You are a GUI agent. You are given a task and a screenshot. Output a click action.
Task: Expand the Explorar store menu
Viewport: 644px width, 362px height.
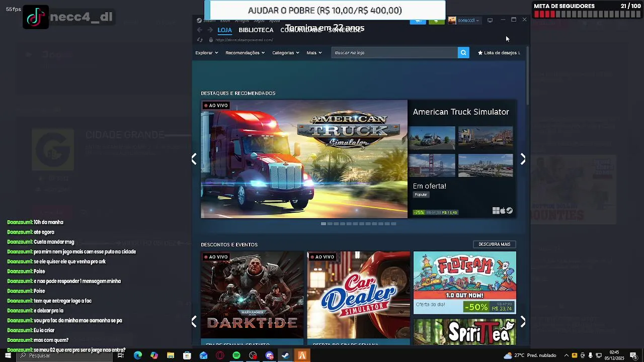[x=206, y=52]
